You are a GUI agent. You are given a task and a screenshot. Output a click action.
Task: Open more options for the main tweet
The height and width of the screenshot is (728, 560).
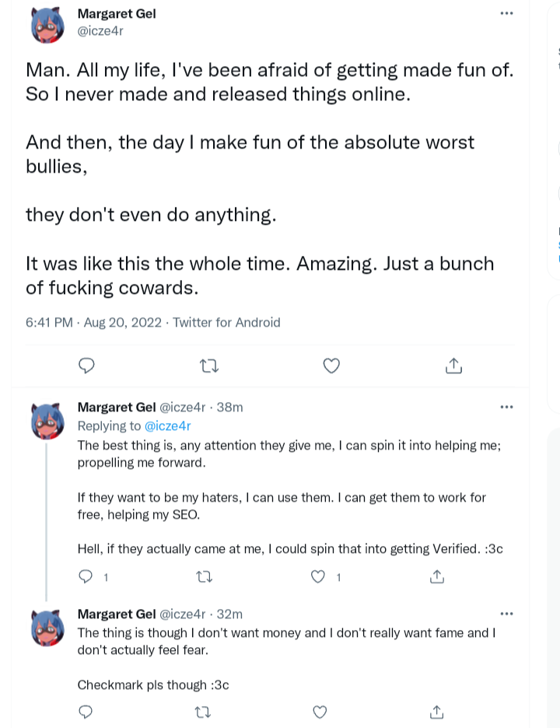[x=506, y=13]
